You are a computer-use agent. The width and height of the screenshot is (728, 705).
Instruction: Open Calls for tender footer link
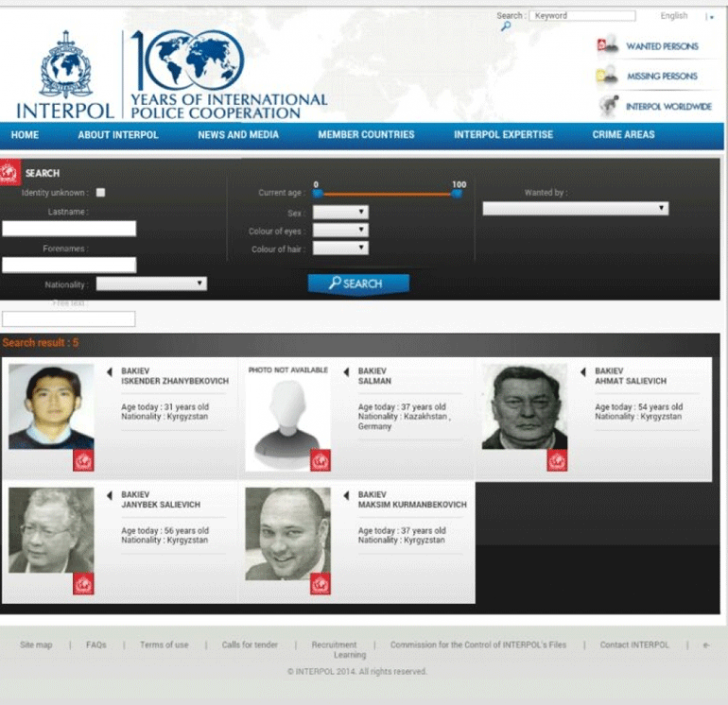click(250, 645)
